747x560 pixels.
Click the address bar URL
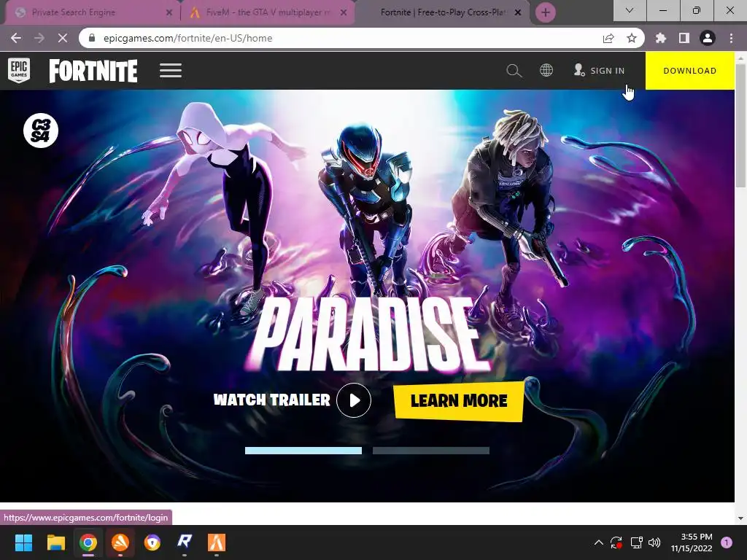187,38
